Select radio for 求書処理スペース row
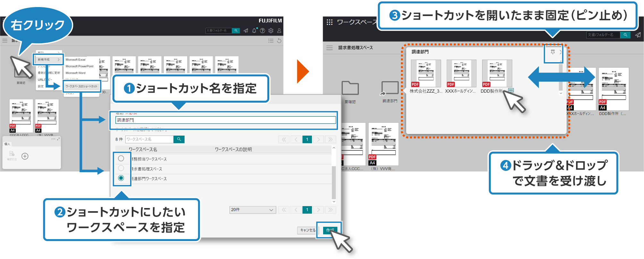Viewport: 644px width, 259px height. [x=121, y=168]
